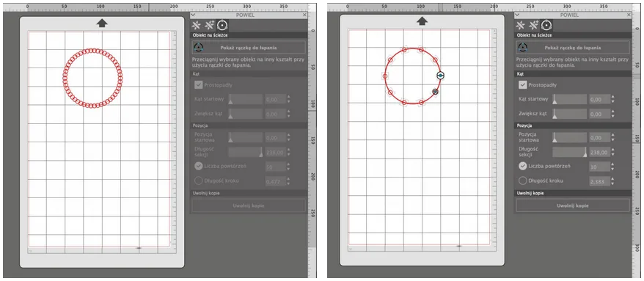The image size is (644, 281).
Task: Click mat arrow above the ten-circle path
Action: coord(422,21)
